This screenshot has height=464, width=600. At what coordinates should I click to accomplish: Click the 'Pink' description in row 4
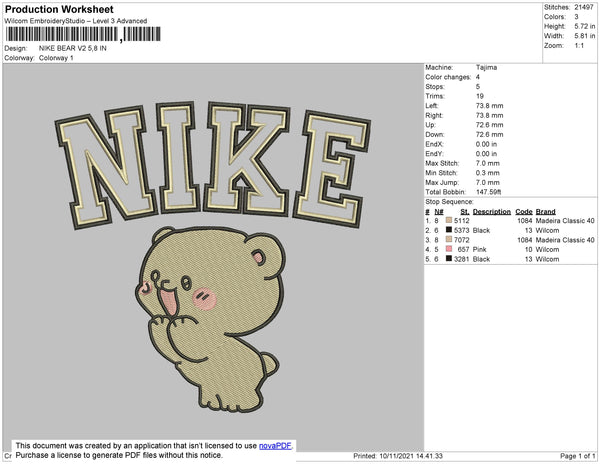479,249
